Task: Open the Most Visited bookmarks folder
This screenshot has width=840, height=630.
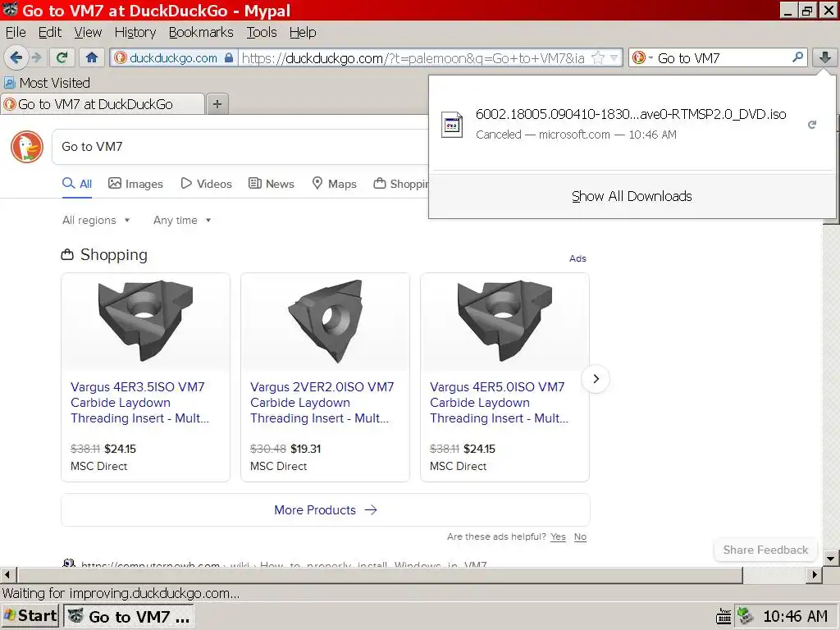Action: (x=47, y=83)
